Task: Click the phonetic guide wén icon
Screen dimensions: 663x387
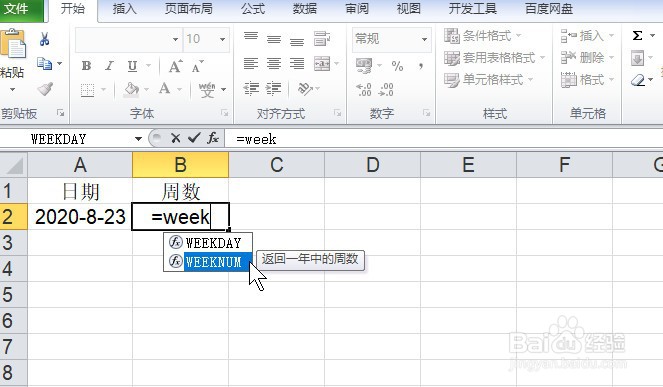Action: click(207, 90)
